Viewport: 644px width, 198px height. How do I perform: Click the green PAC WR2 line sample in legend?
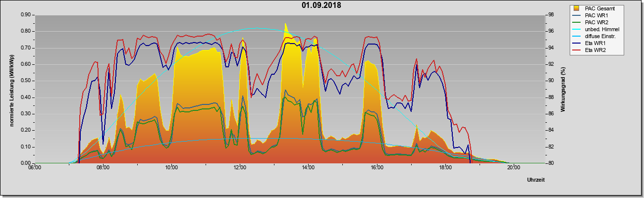(x=577, y=22)
